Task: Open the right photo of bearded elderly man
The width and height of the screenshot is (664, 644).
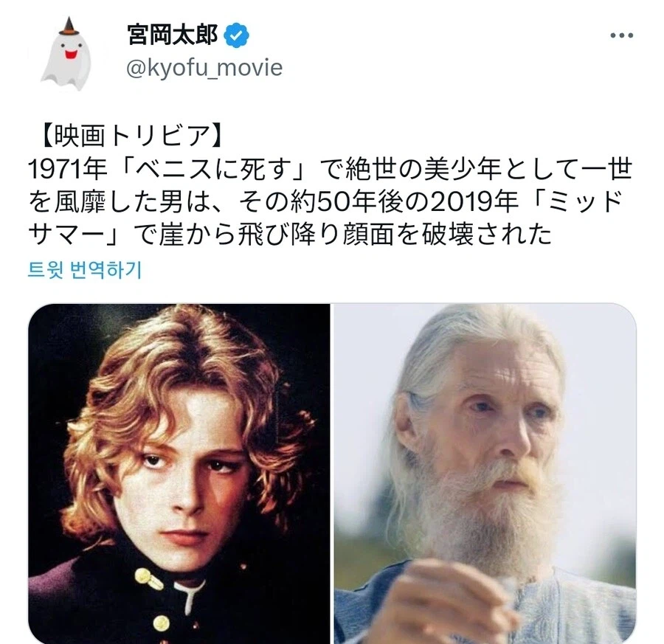Action: point(485,474)
